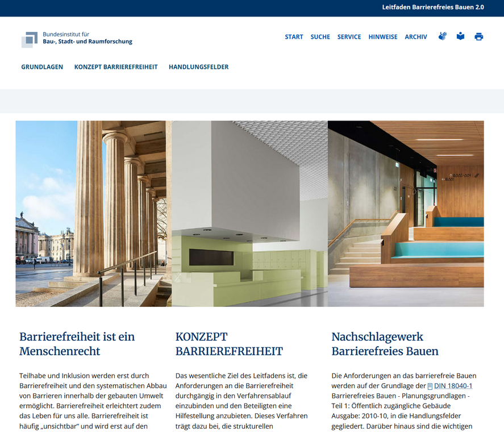Screen dimensions: 504x432
Task: Click the Bundesinstitut square logo icon
Action: tap(30, 39)
